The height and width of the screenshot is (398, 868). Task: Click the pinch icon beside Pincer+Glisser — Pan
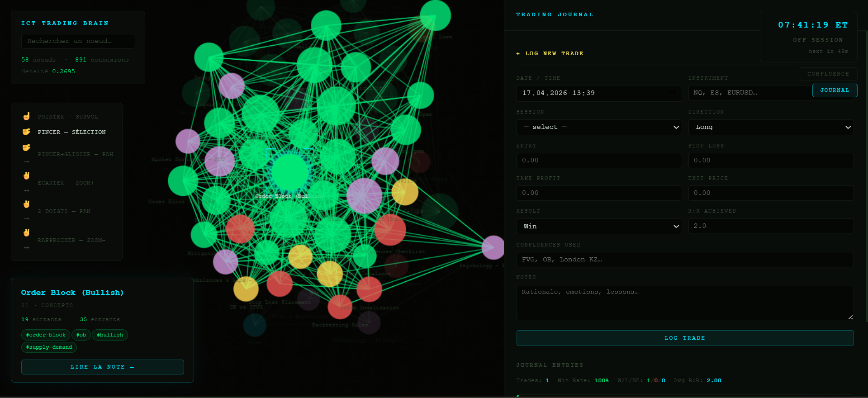coord(27,147)
